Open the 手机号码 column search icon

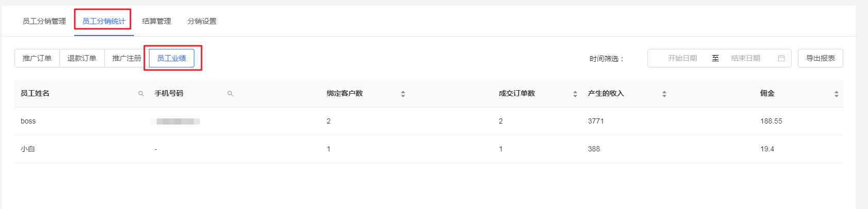point(230,94)
